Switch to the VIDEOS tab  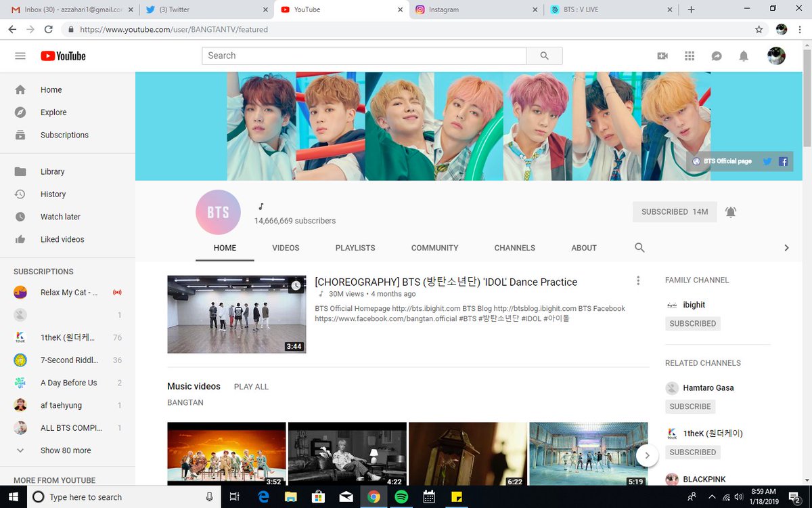pyautogui.click(x=286, y=248)
